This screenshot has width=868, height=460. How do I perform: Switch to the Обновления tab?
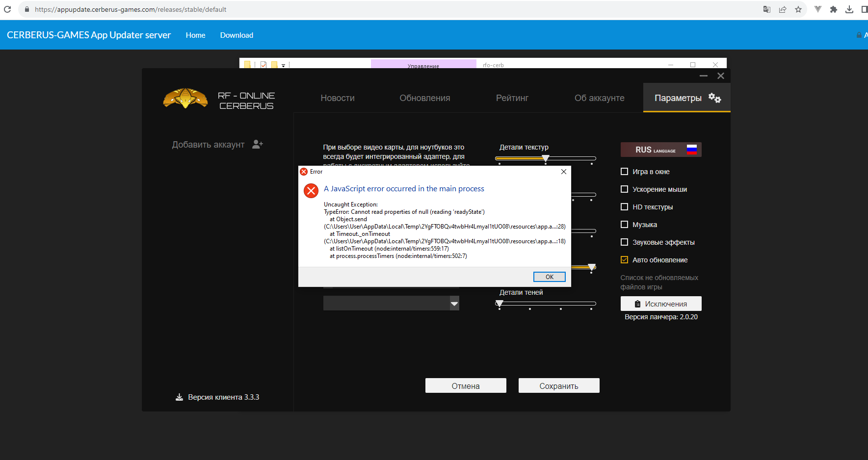pyautogui.click(x=425, y=98)
